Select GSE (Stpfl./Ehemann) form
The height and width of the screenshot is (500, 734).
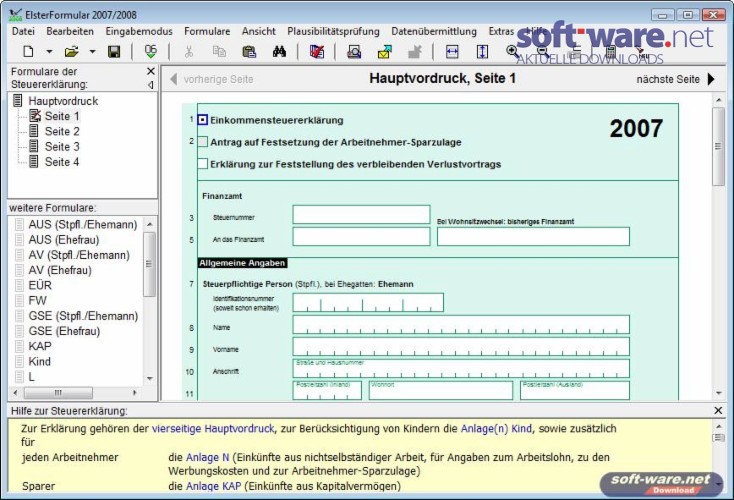(x=83, y=316)
